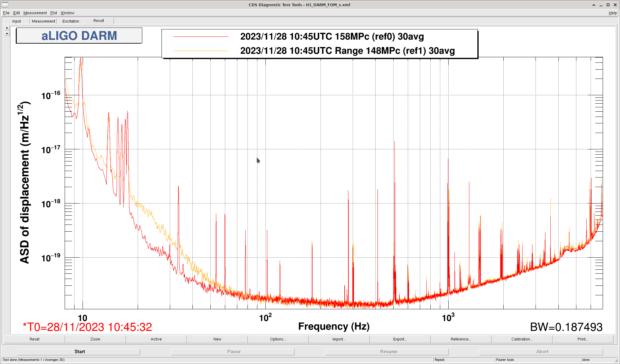
Task: Click the resize grip in bottom-right corner
Action: tap(617, 361)
